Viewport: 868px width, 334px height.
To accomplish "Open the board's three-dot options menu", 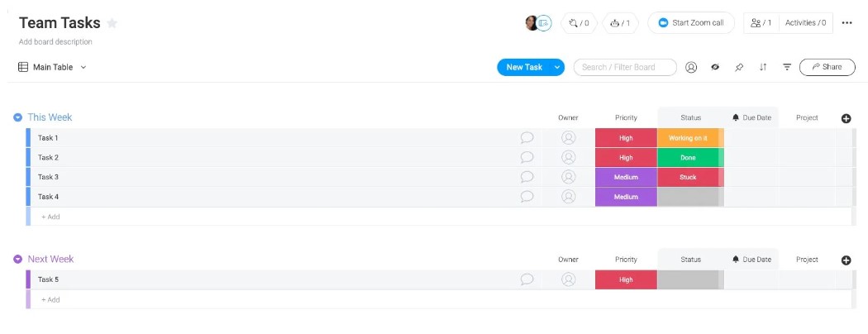I will (x=847, y=23).
